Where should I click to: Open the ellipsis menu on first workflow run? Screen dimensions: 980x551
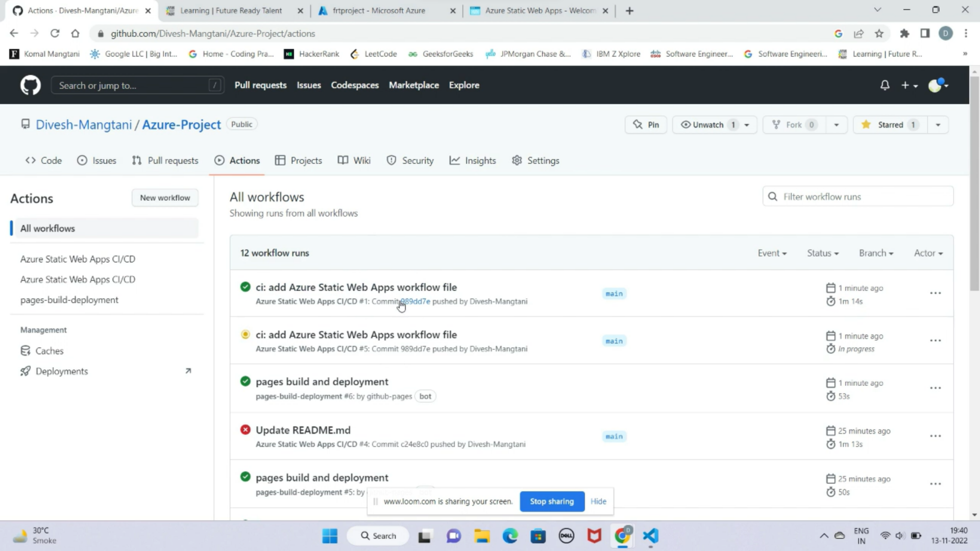click(936, 293)
